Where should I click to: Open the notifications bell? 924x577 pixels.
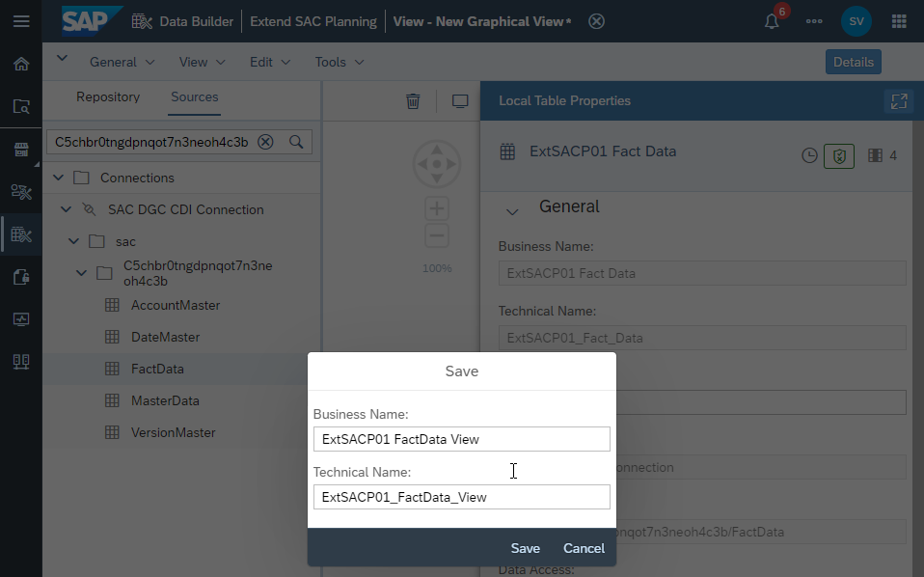pos(772,21)
